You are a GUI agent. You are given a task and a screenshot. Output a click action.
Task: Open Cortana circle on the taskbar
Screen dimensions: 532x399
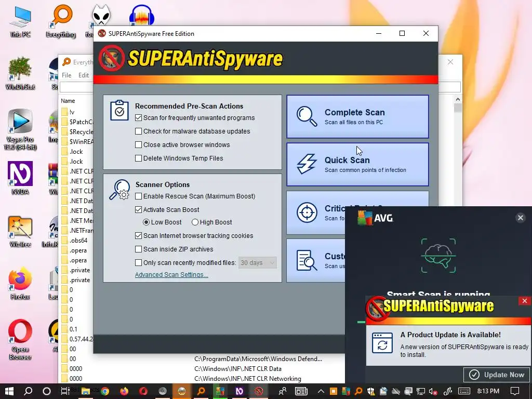(47, 391)
